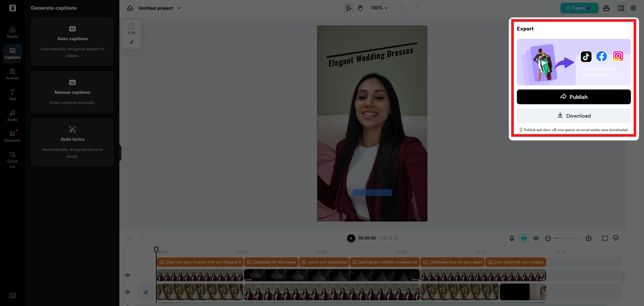Viewport: 644px width, 306px height.
Task: Delete selected clip with trash icon
Action: point(143,238)
